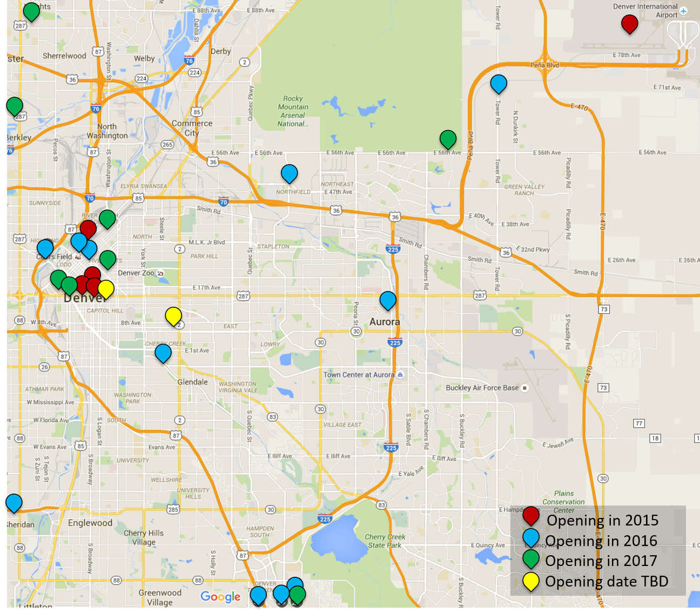The height and width of the screenshot is (613, 700).
Task: Select the blue pin on Tower Rd near Peña Blvd
Action: 498,83
